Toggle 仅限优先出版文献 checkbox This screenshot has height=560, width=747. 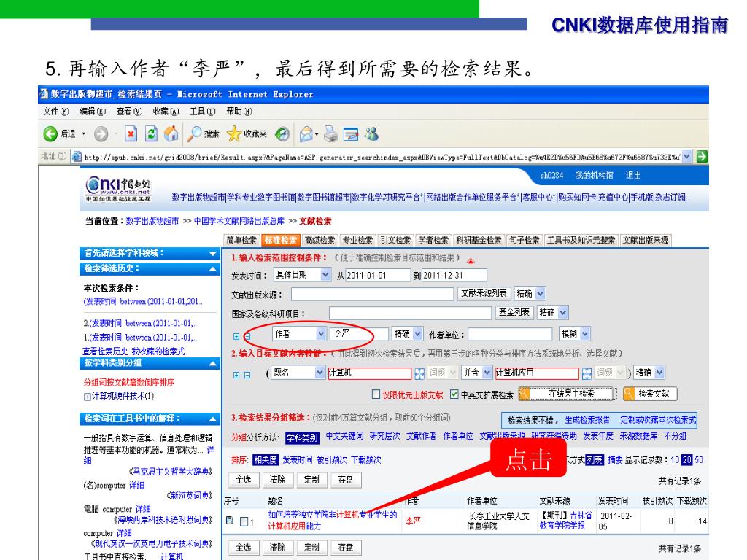376,394
